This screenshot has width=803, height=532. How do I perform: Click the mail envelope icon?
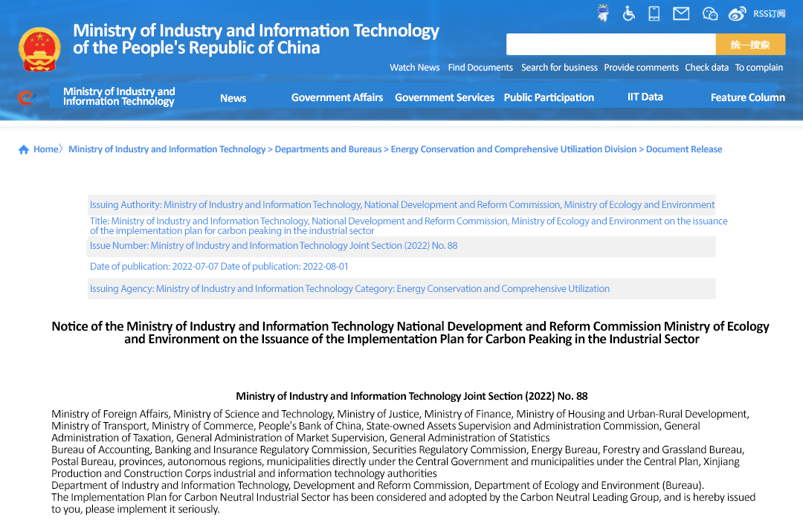681,13
